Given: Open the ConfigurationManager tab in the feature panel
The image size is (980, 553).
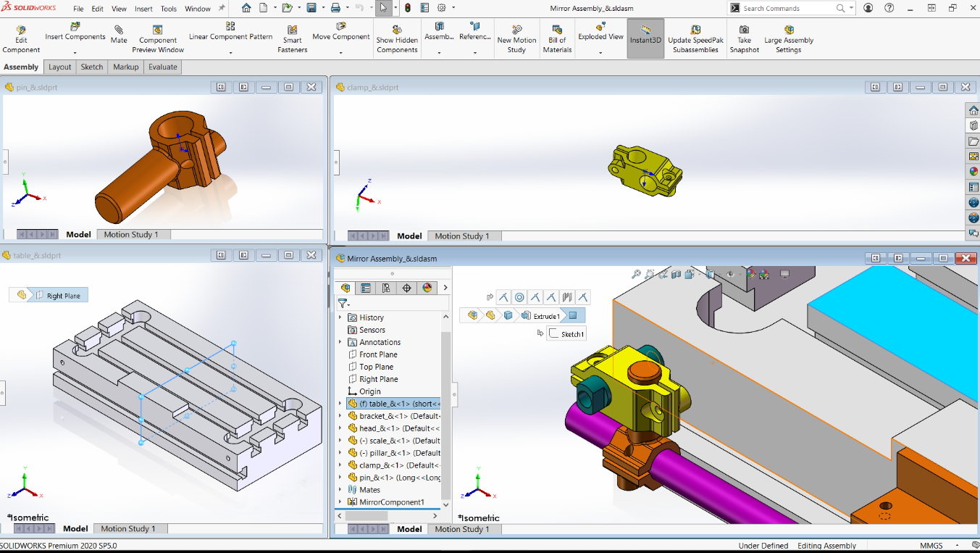Looking at the screenshot, I should tap(386, 288).
